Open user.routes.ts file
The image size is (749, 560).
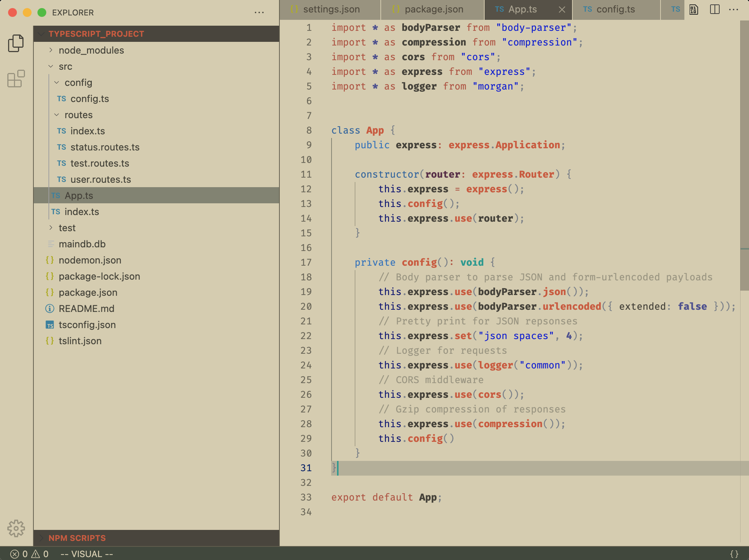coord(156,179)
